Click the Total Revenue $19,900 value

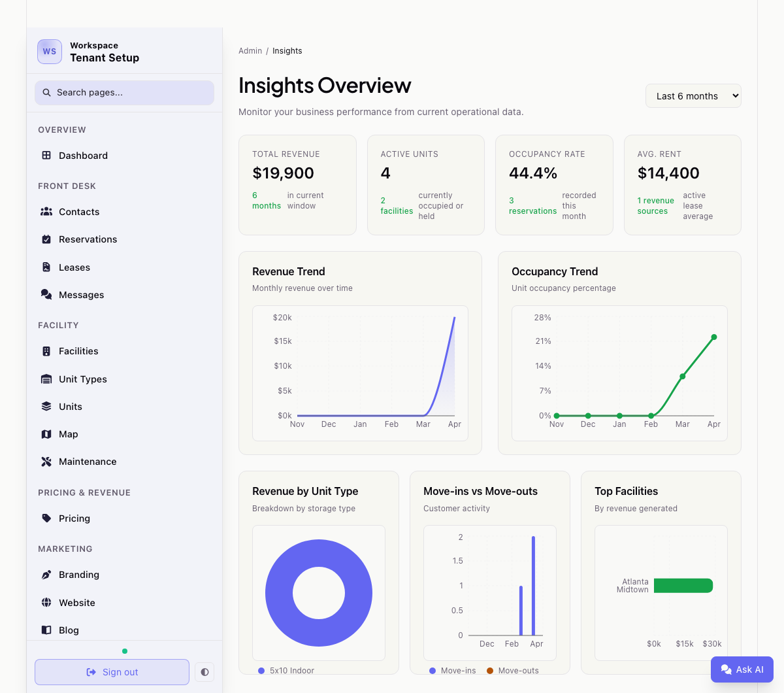[283, 173]
